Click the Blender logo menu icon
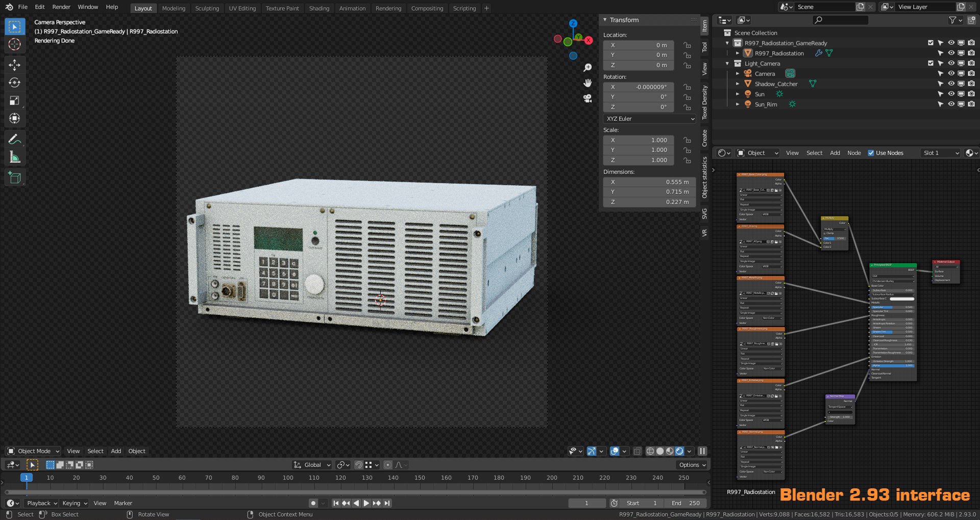The width and height of the screenshot is (980, 520). [9, 7]
